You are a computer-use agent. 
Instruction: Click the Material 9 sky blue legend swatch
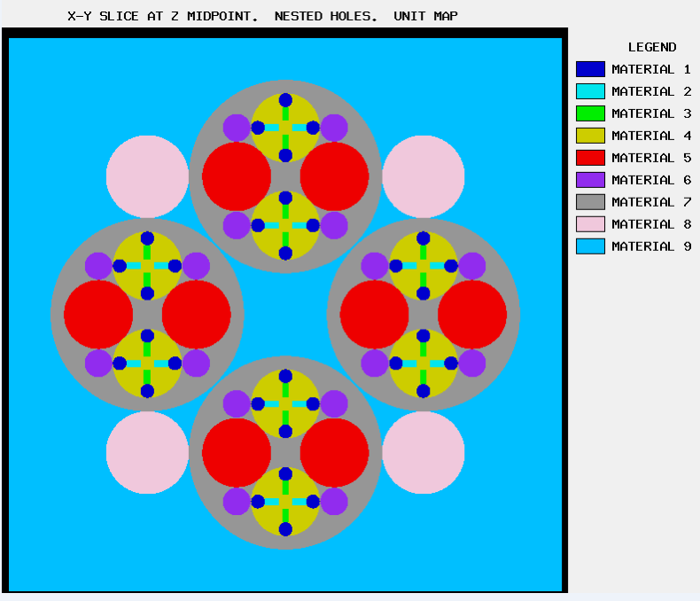click(x=590, y=246)
